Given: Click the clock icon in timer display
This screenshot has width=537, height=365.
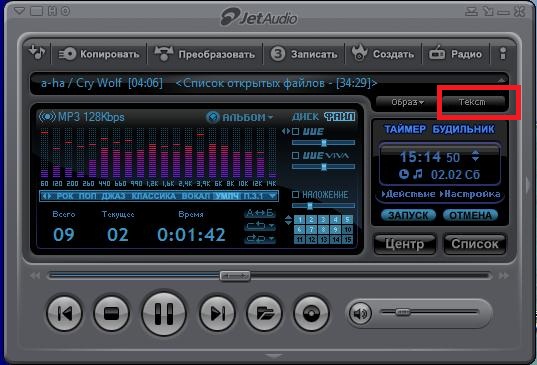Looking at the screenshot, I should click(404, 174).
